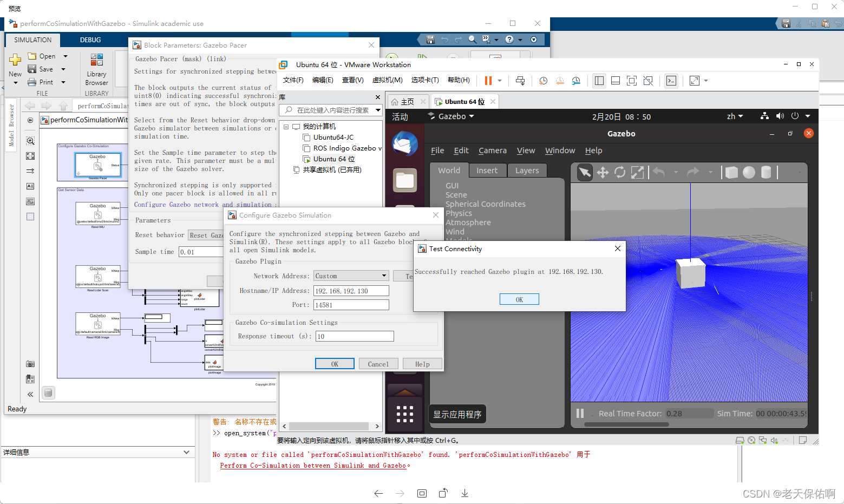Select the zoom tool in Simulink palette
Viewport: 844px width, 504px height.
pos(30,140)
